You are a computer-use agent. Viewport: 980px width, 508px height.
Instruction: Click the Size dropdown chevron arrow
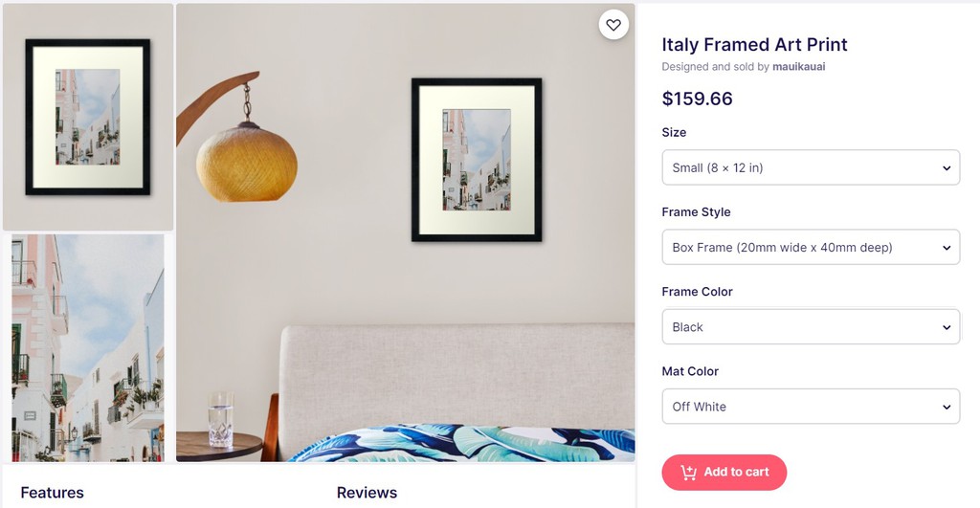(x=947, y=168)
